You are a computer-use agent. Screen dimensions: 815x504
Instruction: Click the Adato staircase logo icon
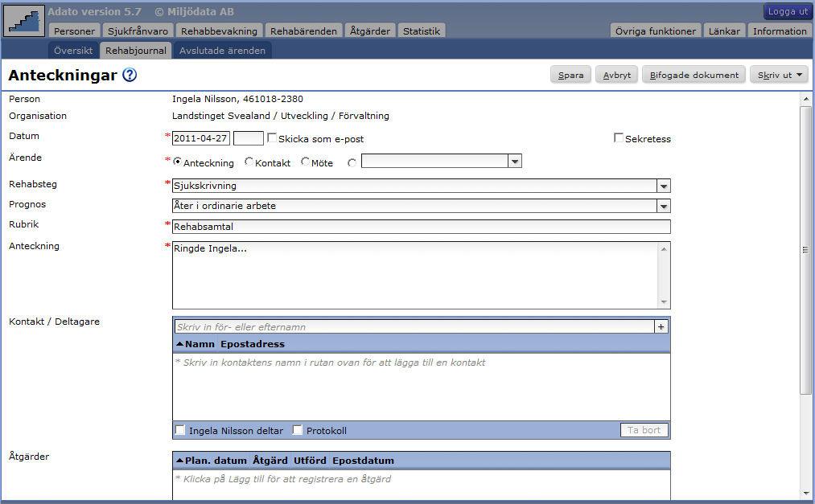24,21
